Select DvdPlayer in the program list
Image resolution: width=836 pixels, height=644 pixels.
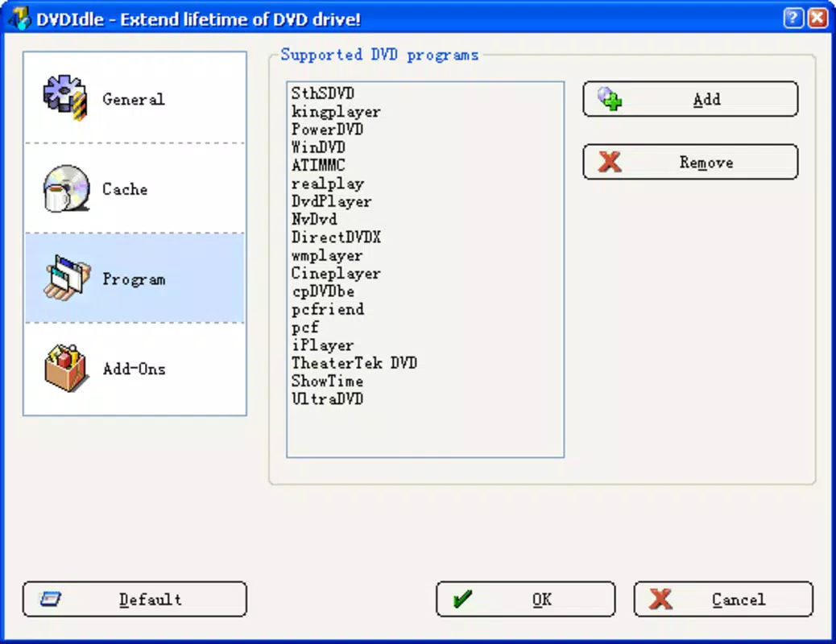point(332,201)
